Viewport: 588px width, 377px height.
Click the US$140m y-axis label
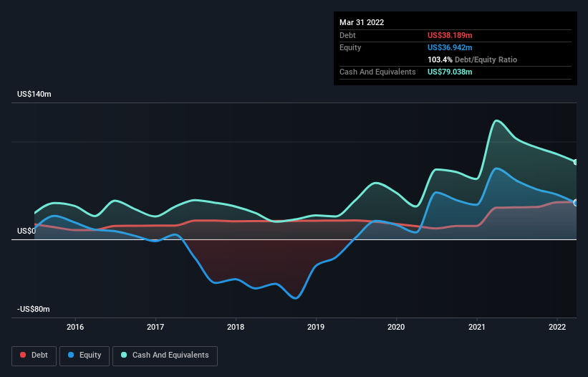pyautogui.click(x=34, y=94)
